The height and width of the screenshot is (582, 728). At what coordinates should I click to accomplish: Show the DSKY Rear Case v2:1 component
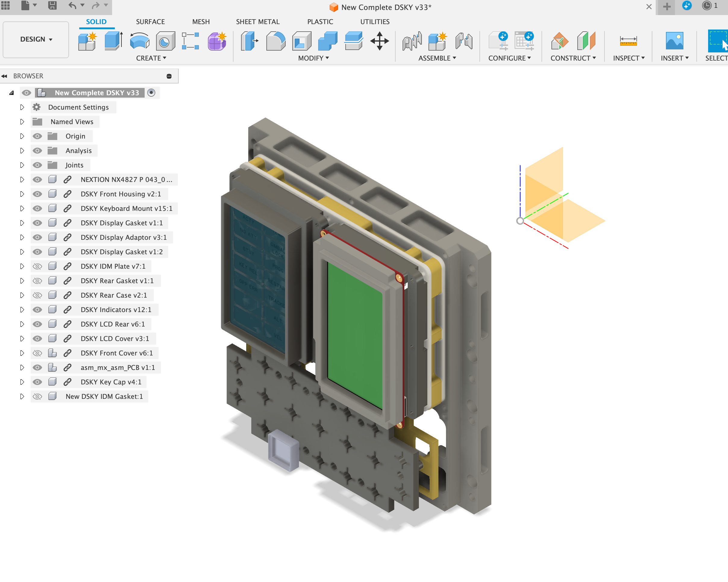(x=37, y=295)
